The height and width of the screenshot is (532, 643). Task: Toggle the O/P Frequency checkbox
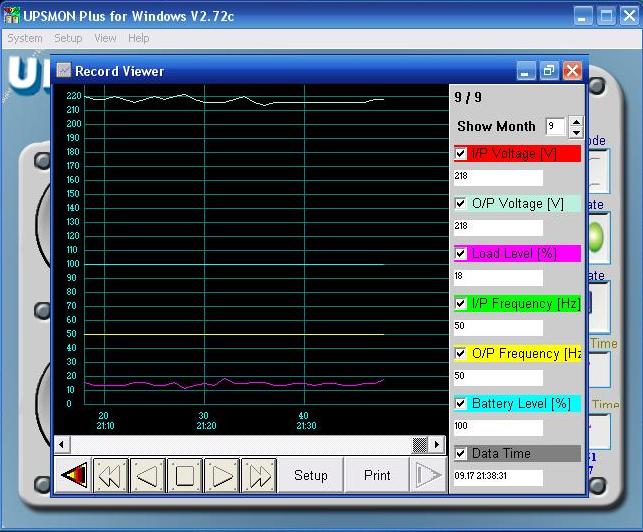click(x=461, y=354)
